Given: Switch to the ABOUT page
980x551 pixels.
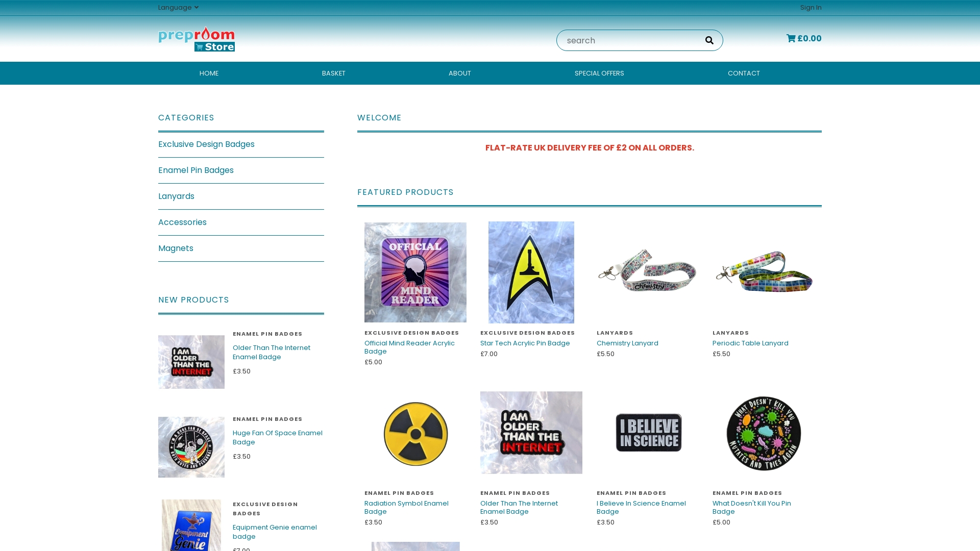Looking at the screenshot, I should [x=459, y=73].
